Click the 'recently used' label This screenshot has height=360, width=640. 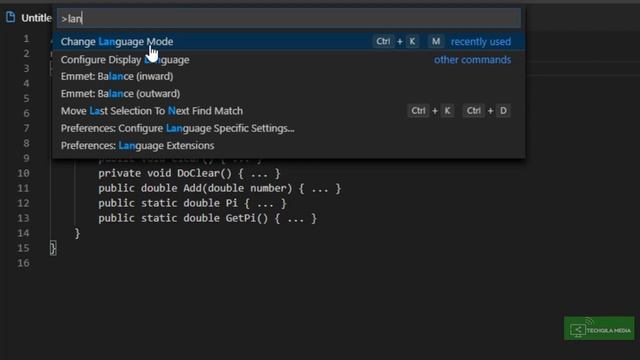(481, 42)
